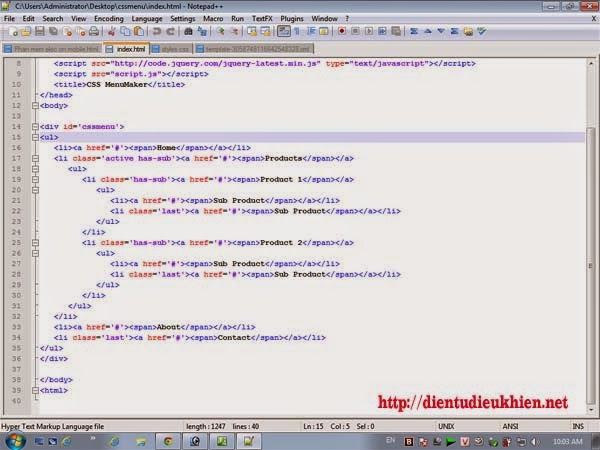Image resolution: width=600 pixels, height=450 pixels.
Task: Click the Notepad++ taskbar button
Action: 249,442
